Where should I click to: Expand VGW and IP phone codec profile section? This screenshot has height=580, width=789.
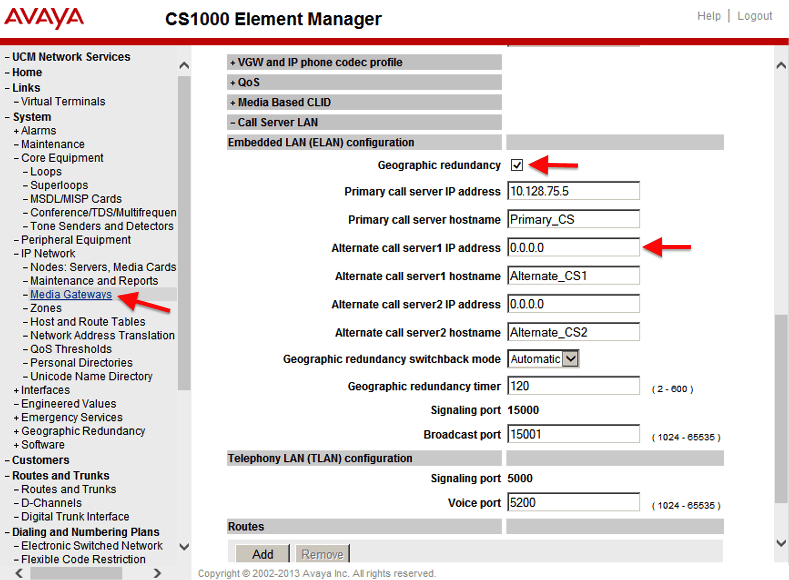(x=364, y=62)
